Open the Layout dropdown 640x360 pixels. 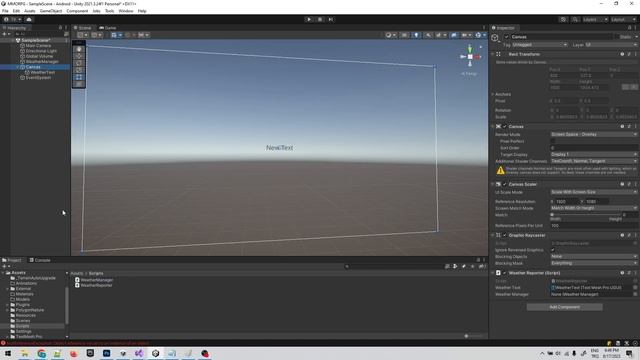point(623,19)
